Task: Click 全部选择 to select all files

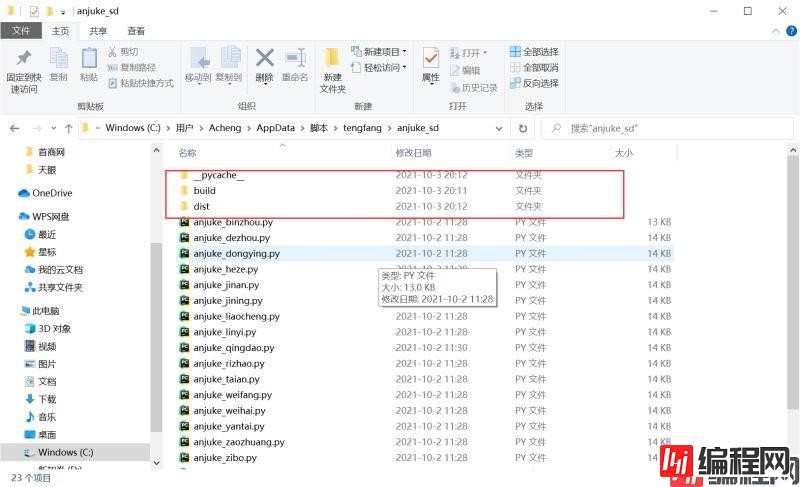Action: point(534,52)
